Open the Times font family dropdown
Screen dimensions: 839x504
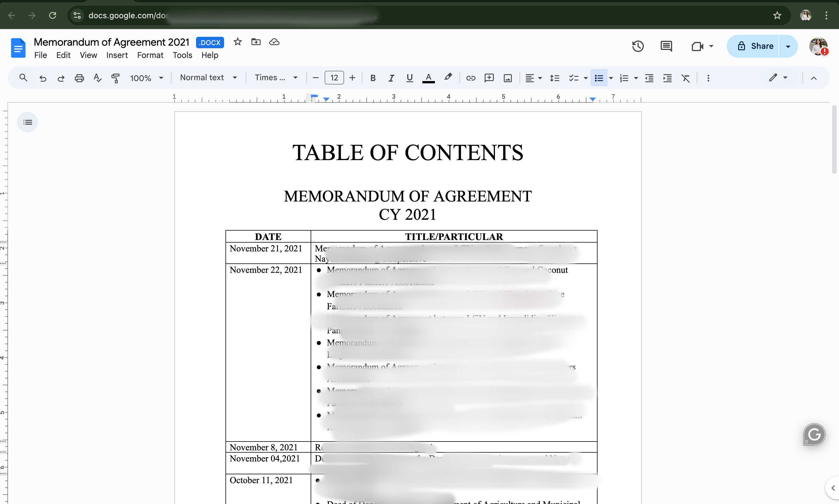click(276, 78)
